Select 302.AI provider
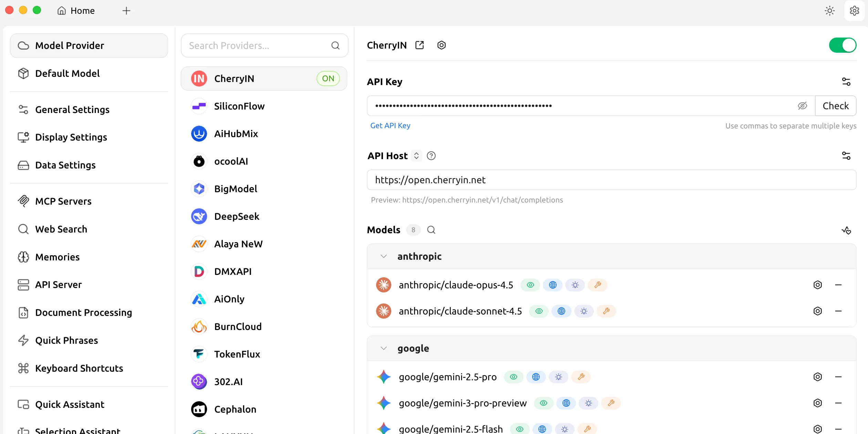 click(x=264, y=382)
